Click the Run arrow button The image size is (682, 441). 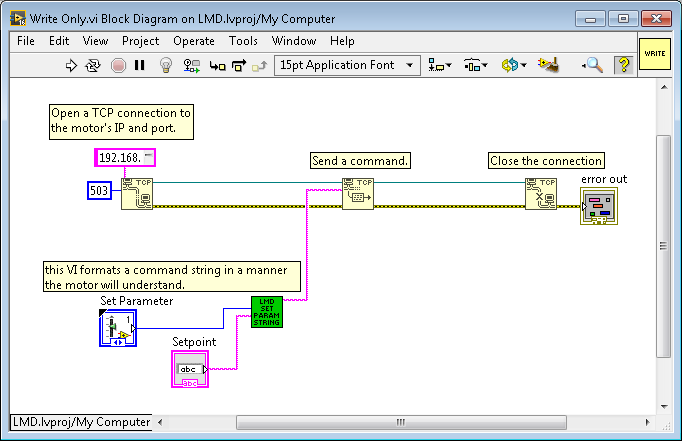[x=71, y=66]
